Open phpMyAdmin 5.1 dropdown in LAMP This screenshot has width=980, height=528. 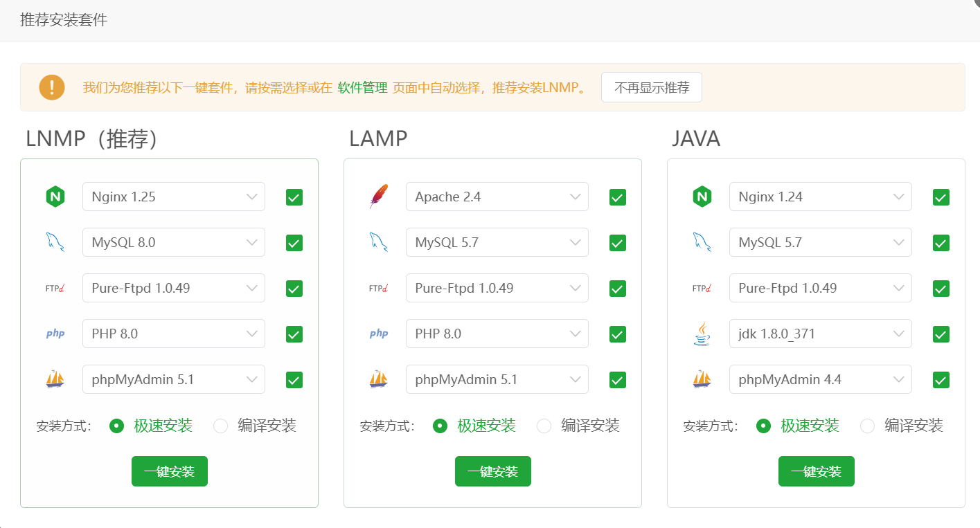tap(497, 379)
